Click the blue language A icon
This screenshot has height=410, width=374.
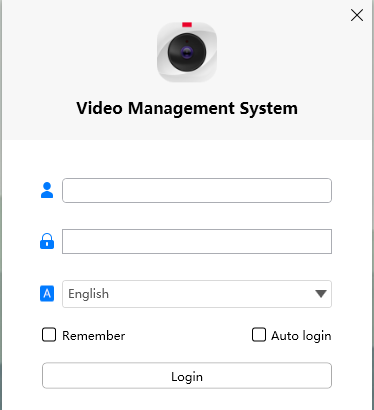tap(47, 294)
